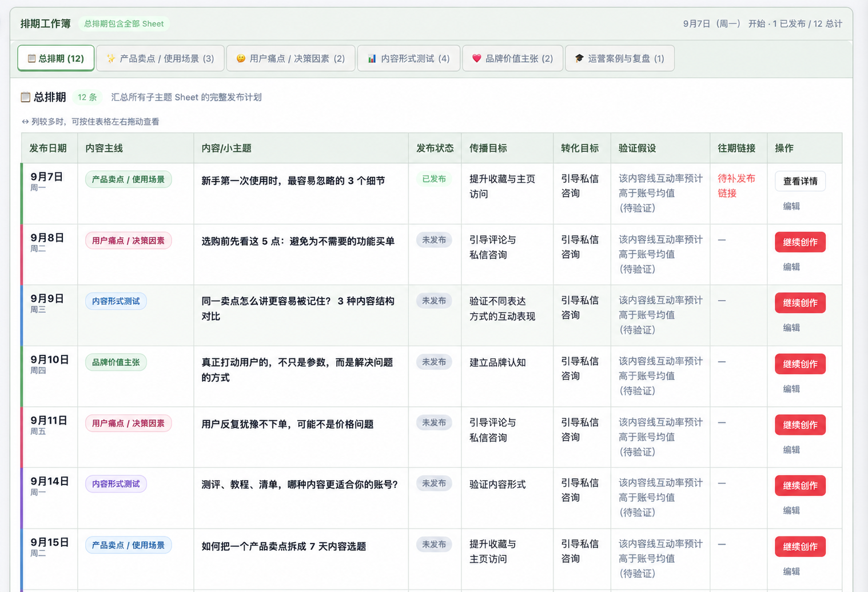
Task: Click the green 已发布 status badge
Action: click(x=434, y=179)
